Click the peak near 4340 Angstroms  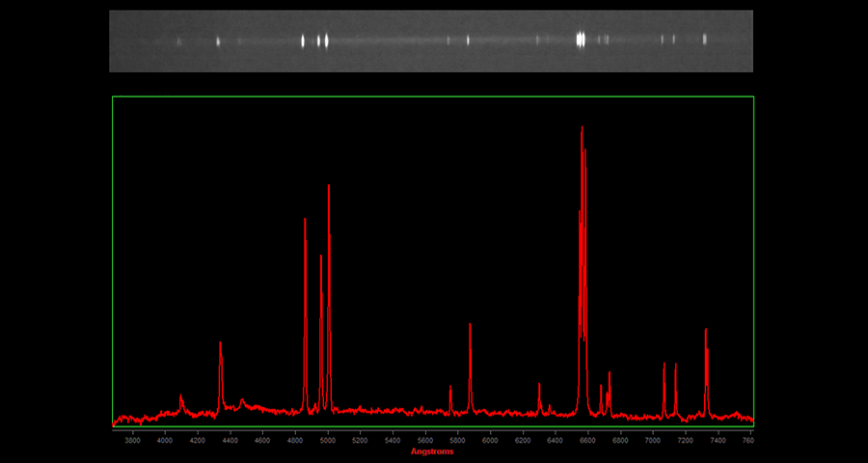[x=220, y=344]
